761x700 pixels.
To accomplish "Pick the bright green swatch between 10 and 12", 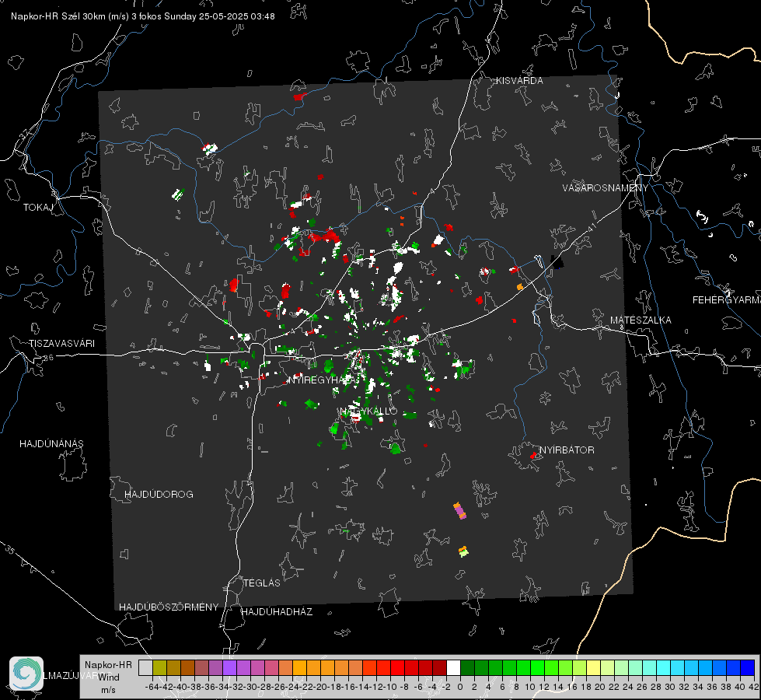I will (x=537, y=667).
